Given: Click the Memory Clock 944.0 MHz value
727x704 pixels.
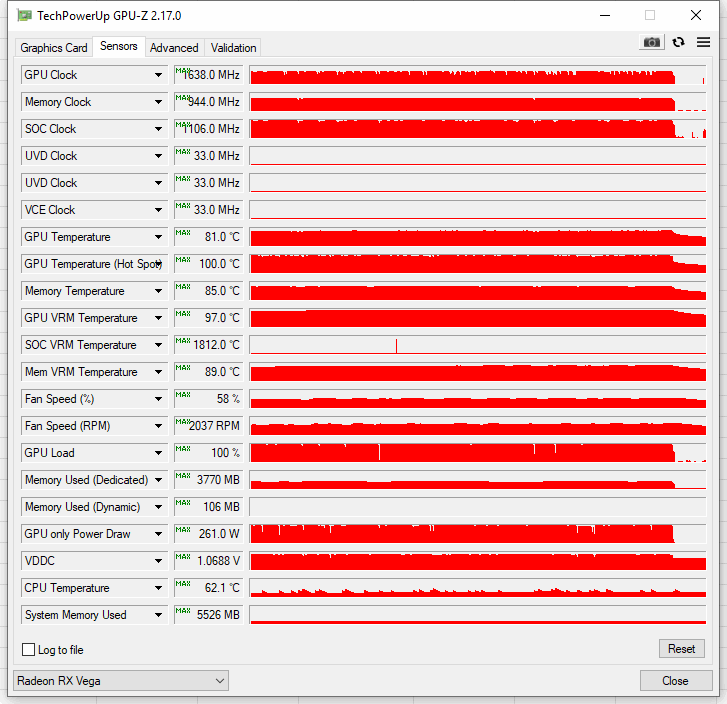Looking at the screenshot, I should [x=209, y=102].
